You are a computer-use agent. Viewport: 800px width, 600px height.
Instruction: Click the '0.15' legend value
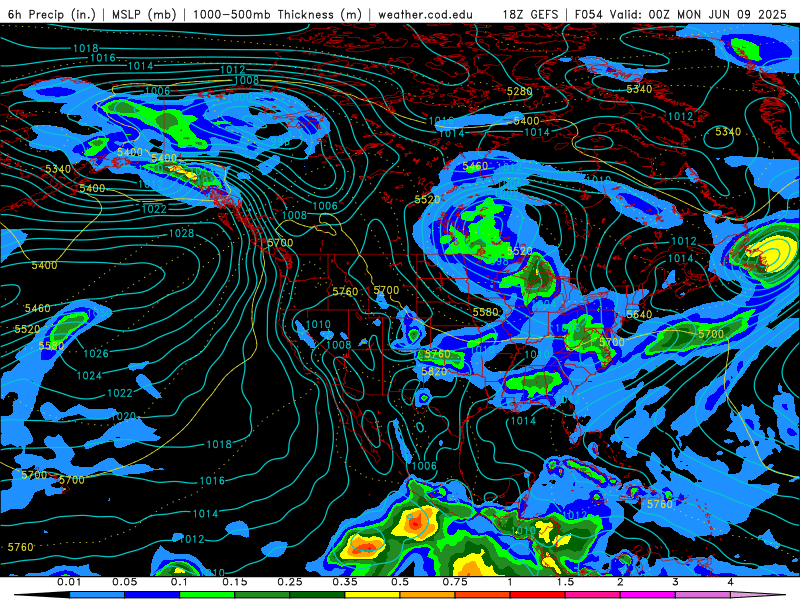[235, 582]
